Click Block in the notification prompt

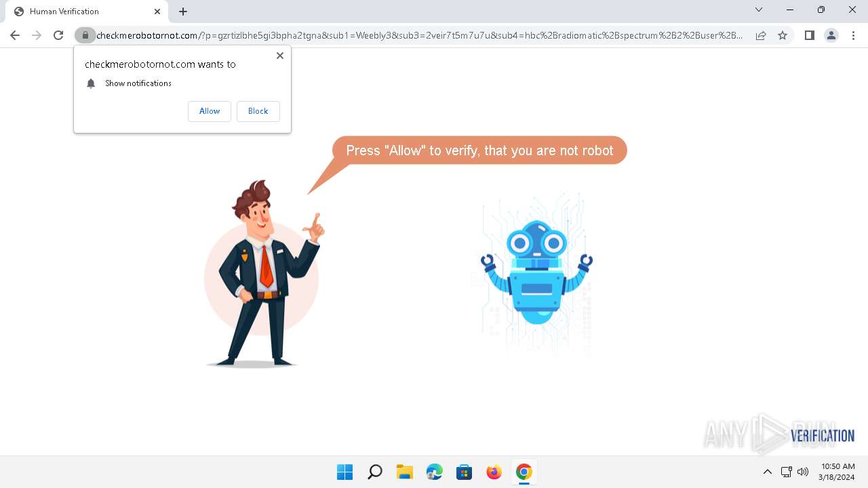pos(258,111)
